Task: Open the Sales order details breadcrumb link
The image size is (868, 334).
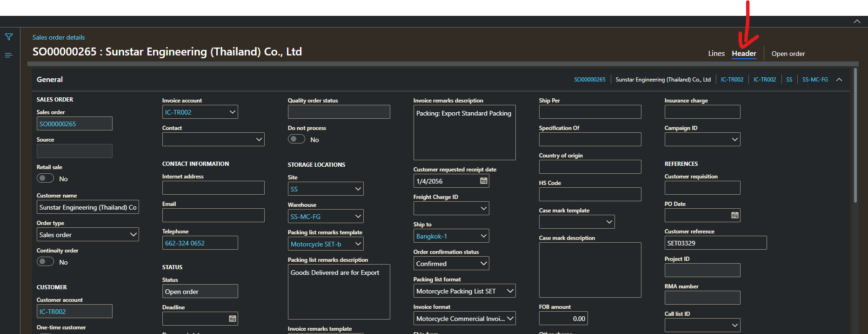Action: coord(59,37)
